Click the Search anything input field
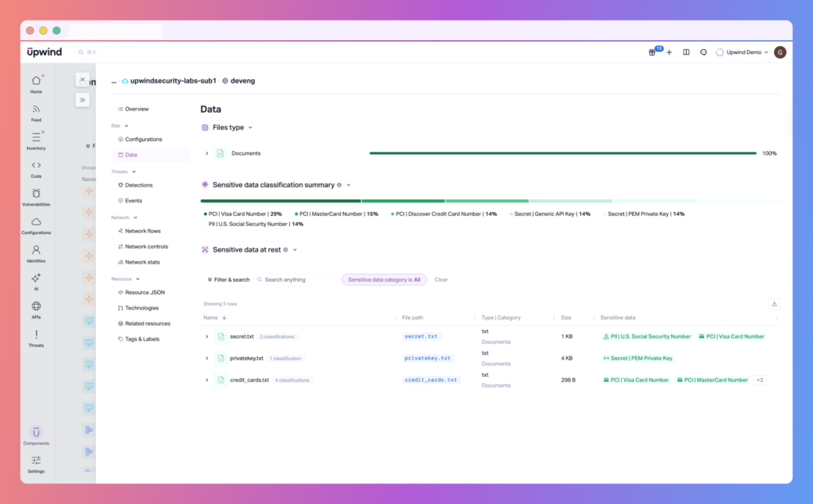813x504 pixels. 299,279
